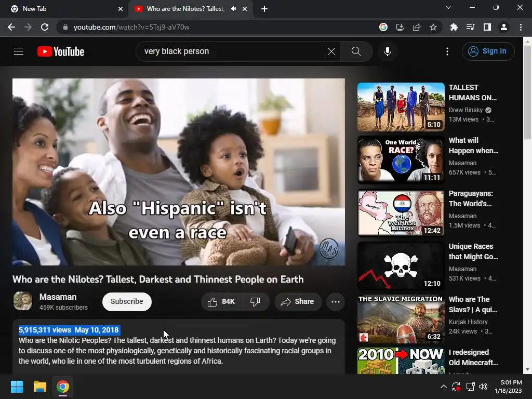Open YouTube settings three-dot menu
This screenshot has width=532, height=399.
(x=447, y=51)
